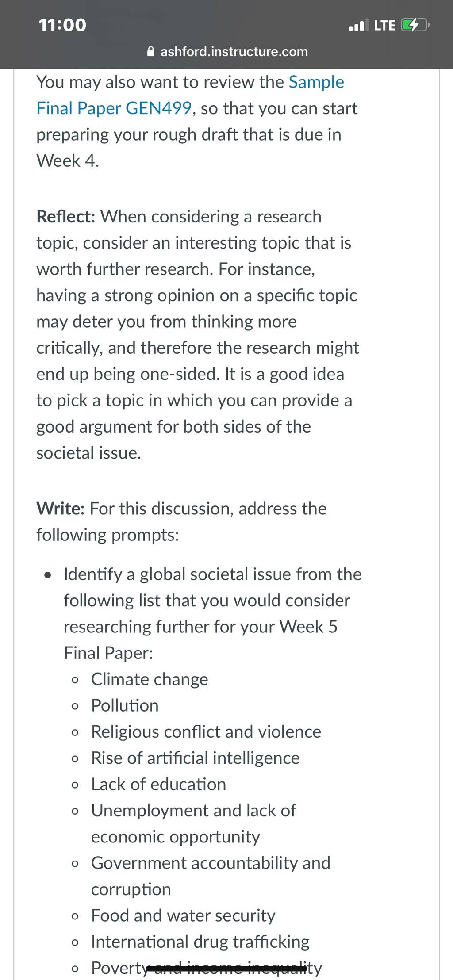Screen dimensions: 453x980
Task: Tap the lock icon beside the URL
Action: click(x=151, y=52)
